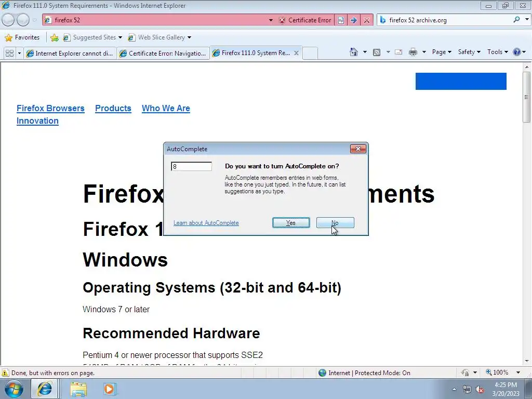
Task: Open Windows Explorer from taskbar
Action: pyautogui.click(x=78, y=389)
